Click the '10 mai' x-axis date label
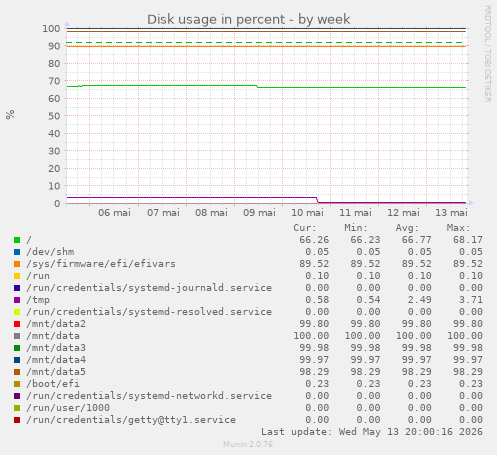The height and width of the screenshot is (455, 497). pos(307,213)
